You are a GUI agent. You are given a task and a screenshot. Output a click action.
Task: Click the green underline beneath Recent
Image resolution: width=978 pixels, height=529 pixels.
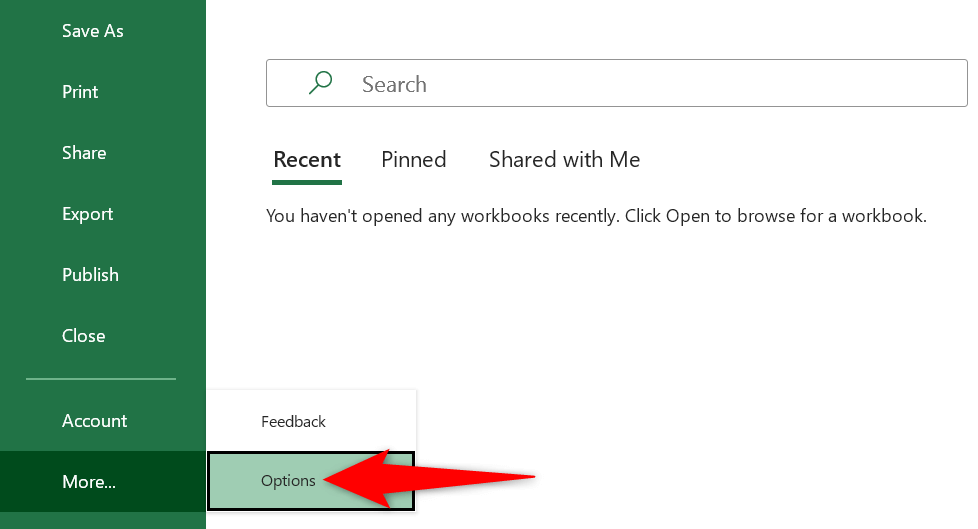pos(307,182)
